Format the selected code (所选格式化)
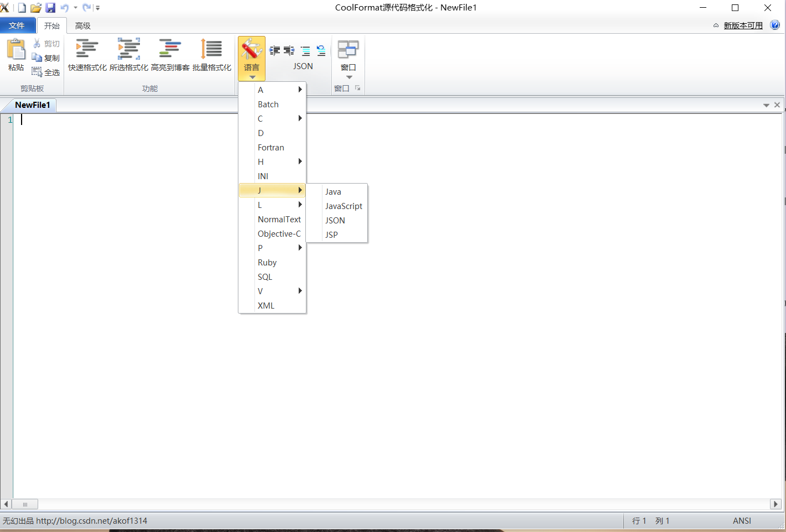Image resolution: width=786 pixels, height=532 pixels. (129, 55)
